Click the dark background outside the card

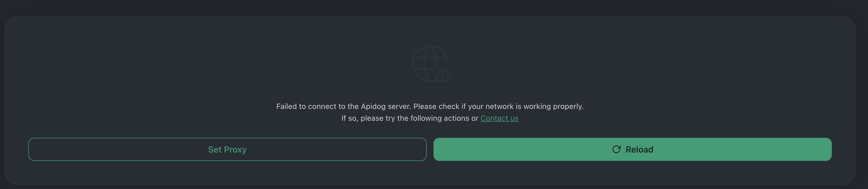point(434,7)
